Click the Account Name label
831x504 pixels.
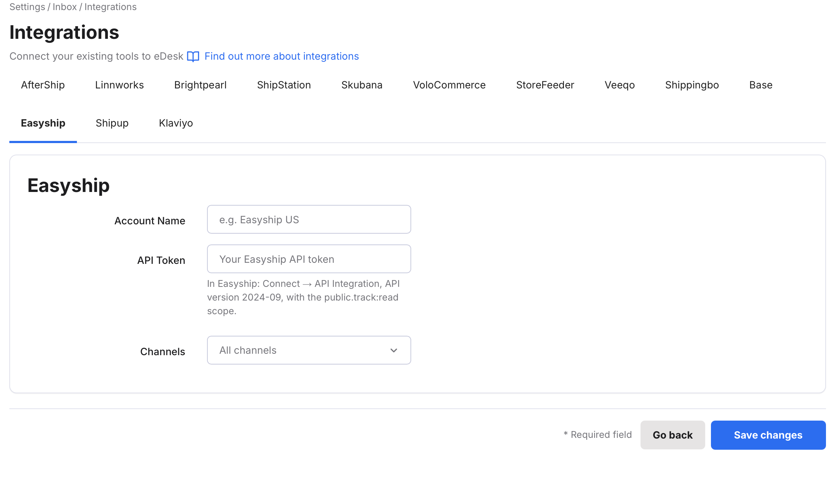coord(150,221)
